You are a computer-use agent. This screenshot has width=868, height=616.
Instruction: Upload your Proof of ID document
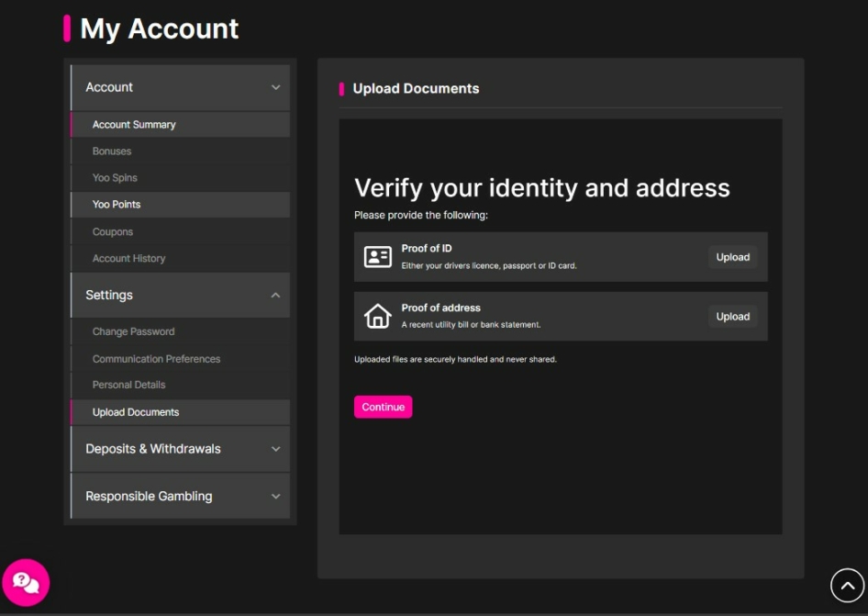click(732, 257)
